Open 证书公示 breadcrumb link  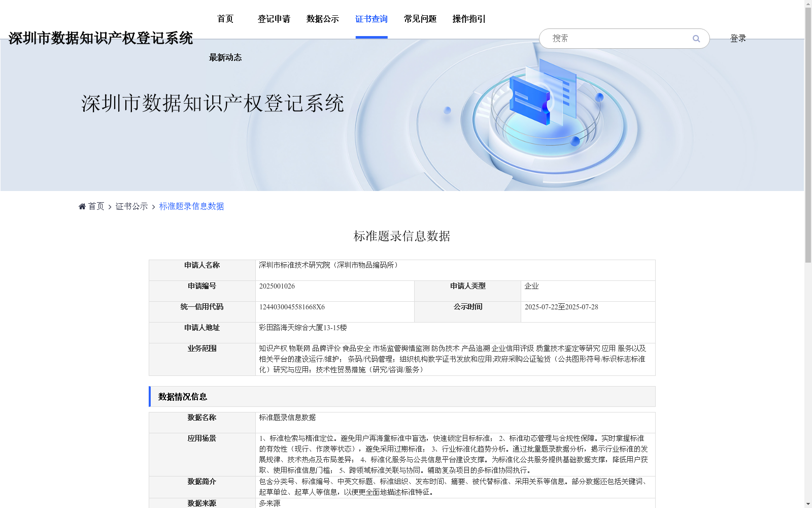(132, 206)
